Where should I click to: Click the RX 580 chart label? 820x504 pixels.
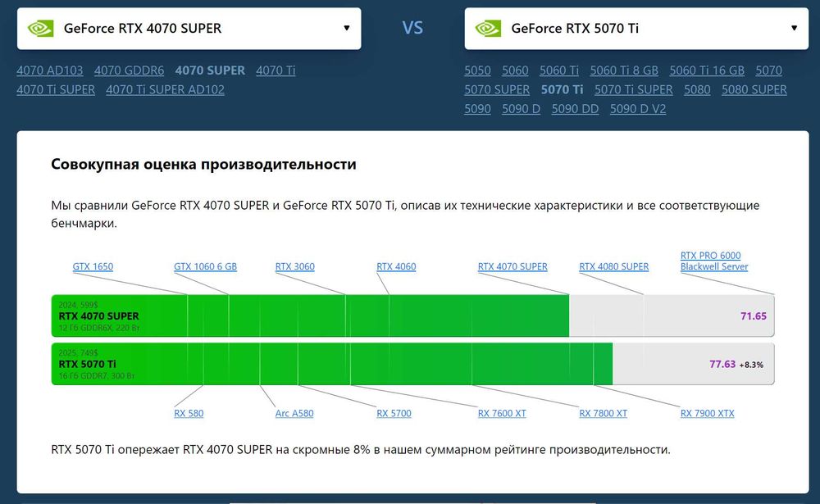pyautogui.click(x=189, y=414)
